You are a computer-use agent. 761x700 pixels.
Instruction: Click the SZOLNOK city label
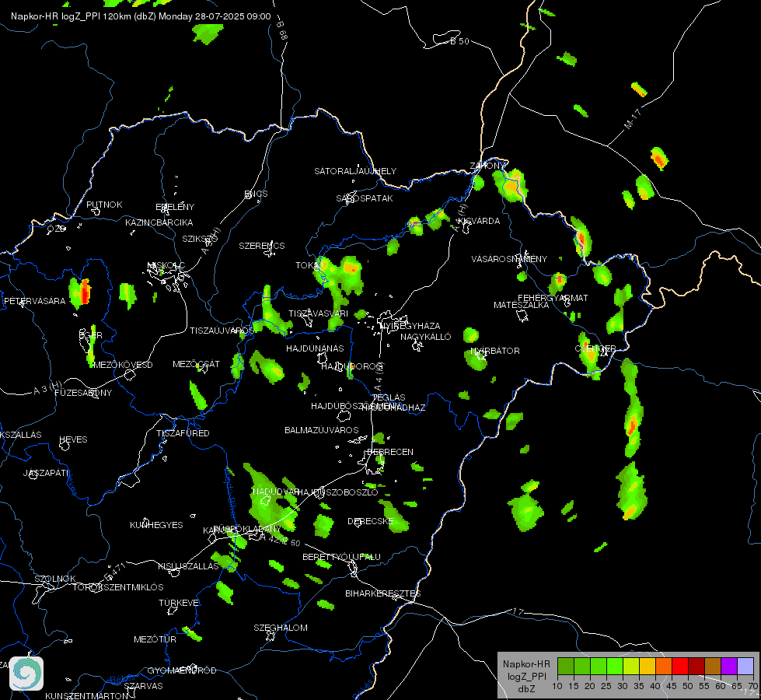pyautogui.click(x=55, y=579)
